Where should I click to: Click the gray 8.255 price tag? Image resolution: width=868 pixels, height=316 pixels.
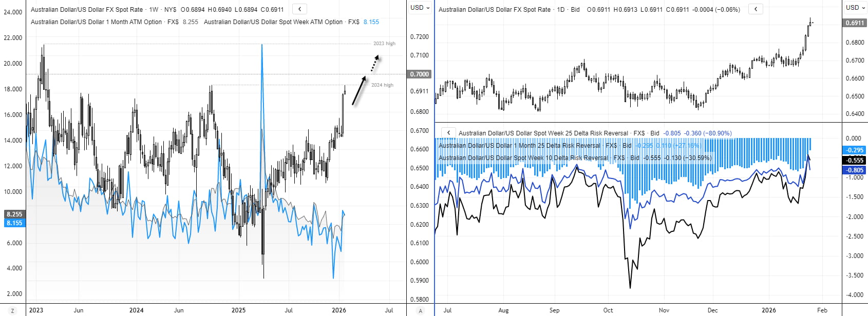point(14,214)
